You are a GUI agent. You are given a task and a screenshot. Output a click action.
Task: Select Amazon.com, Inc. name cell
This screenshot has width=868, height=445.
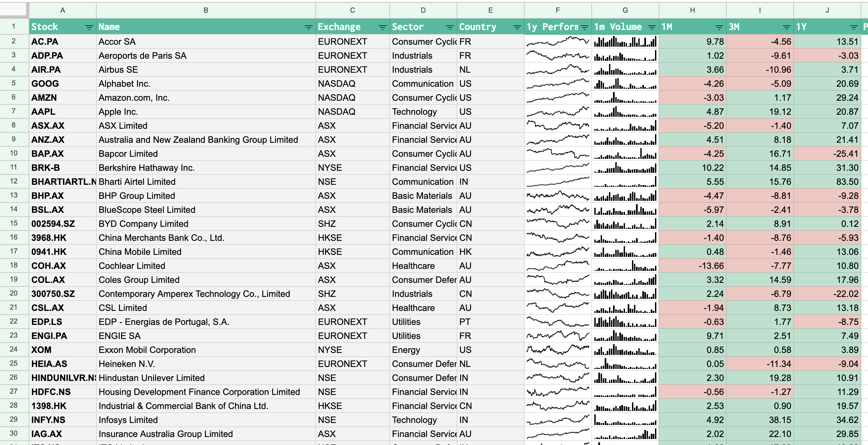[206, 97]
